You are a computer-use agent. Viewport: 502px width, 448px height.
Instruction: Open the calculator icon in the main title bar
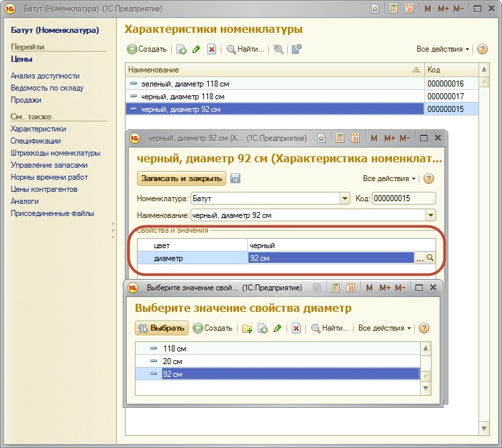click(393, 9)
